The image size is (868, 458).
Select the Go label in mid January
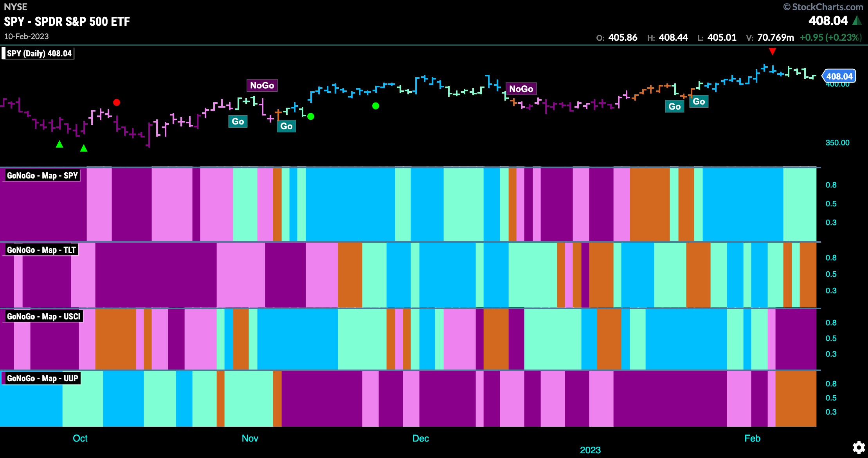675,106
